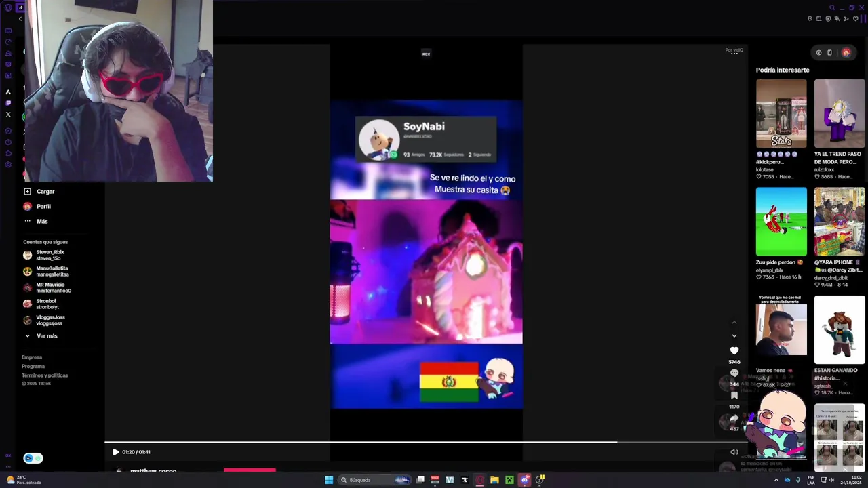Go to next video with down chevron

coord(734,335)
